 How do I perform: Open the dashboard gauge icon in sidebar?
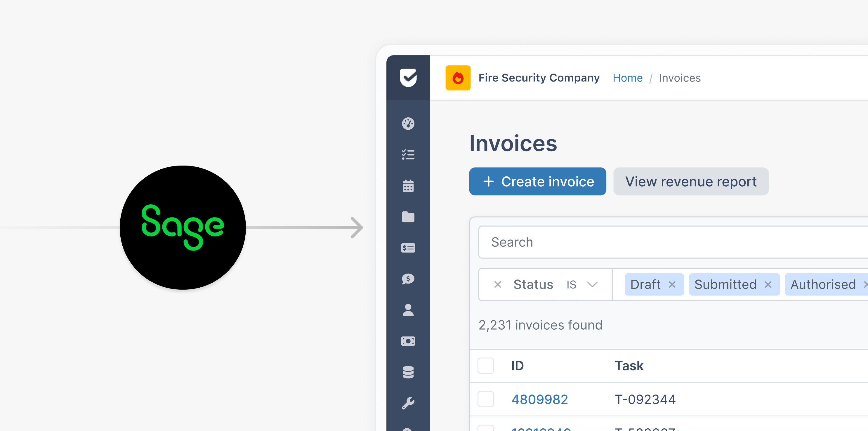pos(408,124)
